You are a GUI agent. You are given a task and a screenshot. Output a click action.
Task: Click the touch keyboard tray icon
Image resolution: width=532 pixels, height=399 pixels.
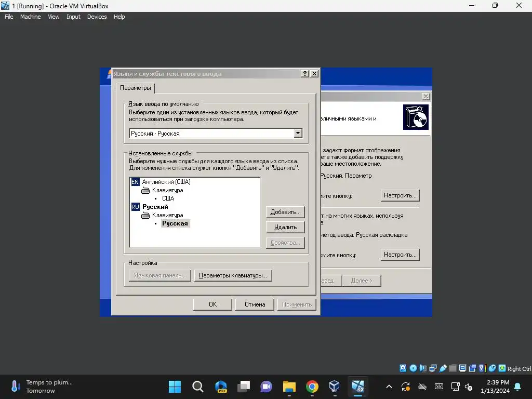[x=438, y=387]
